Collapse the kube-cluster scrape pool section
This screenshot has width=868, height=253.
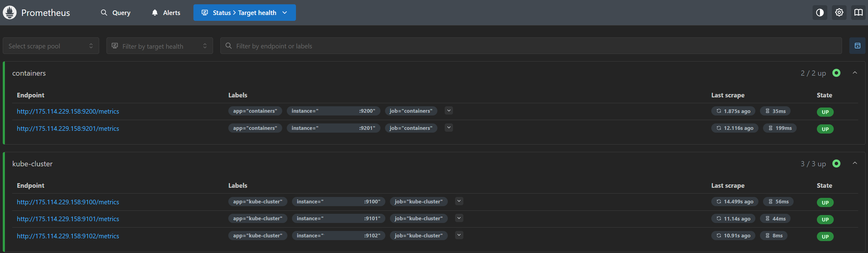(x=855, y=163)
